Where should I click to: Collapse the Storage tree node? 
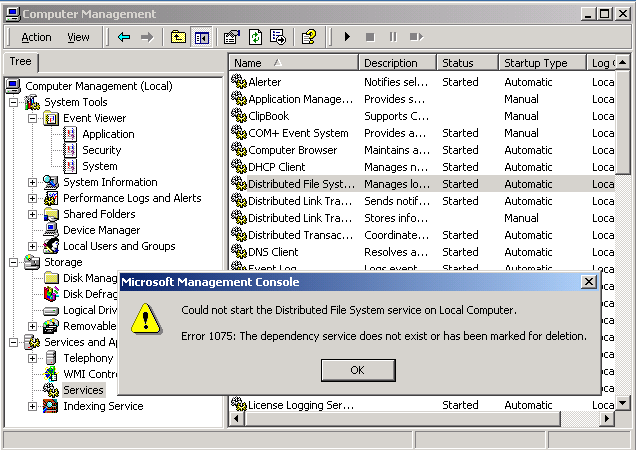tap(13, 263)
